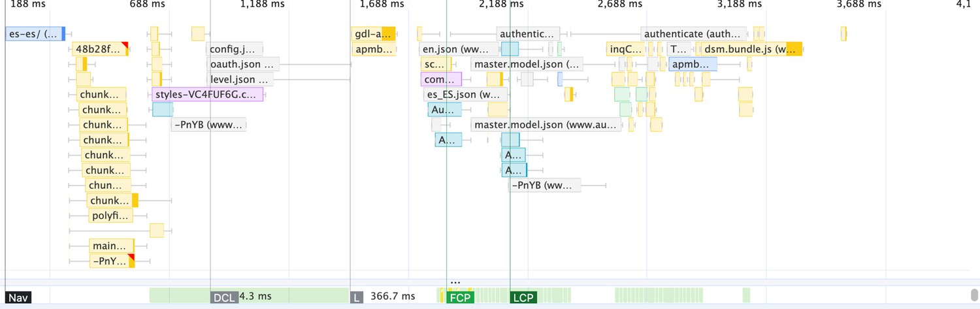The width and height of the screenshot is (980, 309).
Task: Select the L load event marker
Action: pos(356,297)
